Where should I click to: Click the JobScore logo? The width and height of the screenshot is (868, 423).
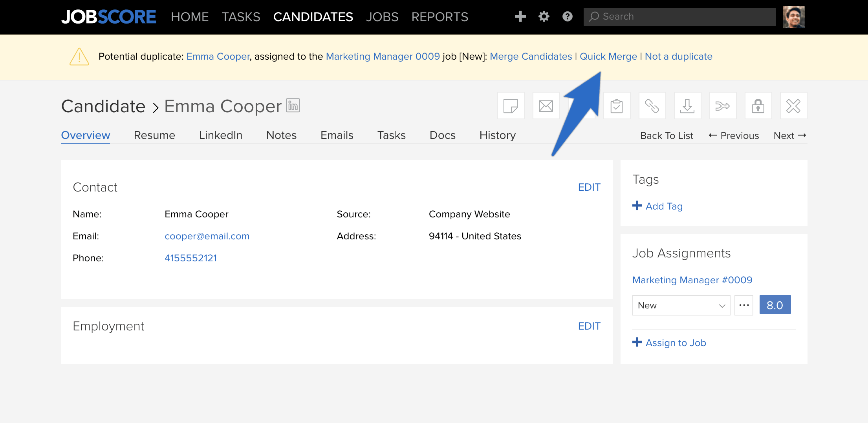tap(109, 17)
